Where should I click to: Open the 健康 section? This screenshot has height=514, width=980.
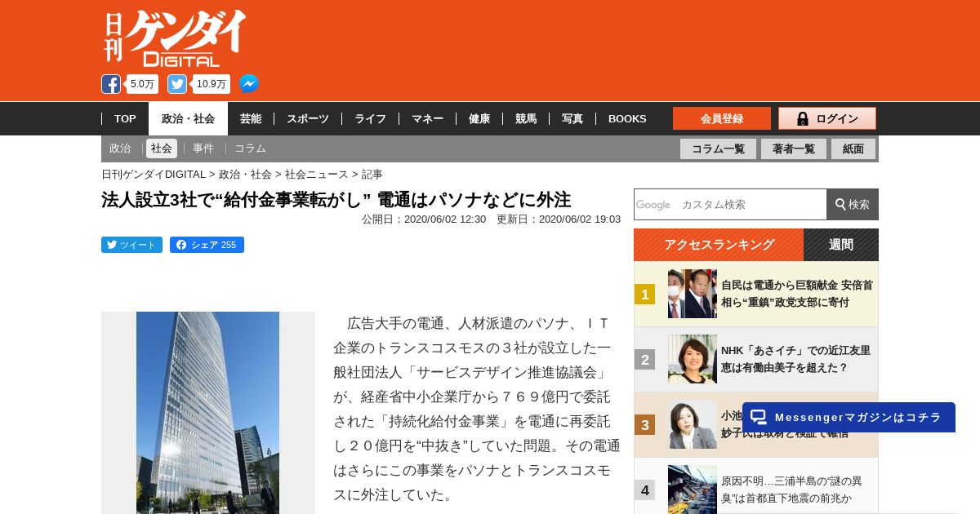coord(479,118)
